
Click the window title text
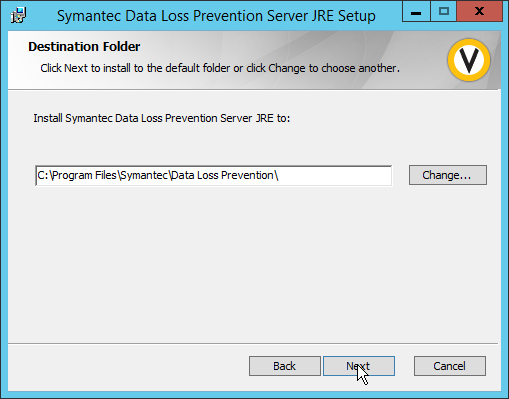216,16
